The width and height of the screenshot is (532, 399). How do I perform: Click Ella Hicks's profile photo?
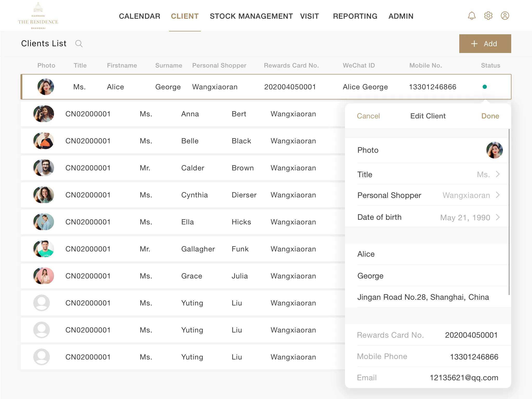44,222
